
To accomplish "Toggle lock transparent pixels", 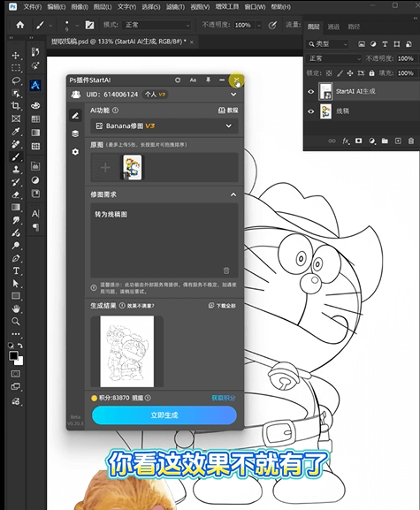I will (x=329, y=73).
